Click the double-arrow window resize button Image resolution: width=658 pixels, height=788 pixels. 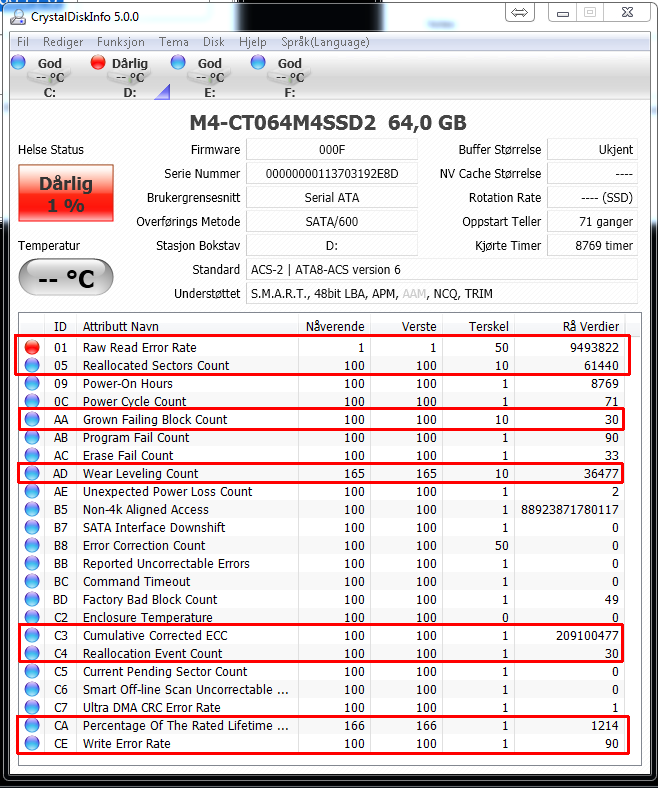[520, 13]
